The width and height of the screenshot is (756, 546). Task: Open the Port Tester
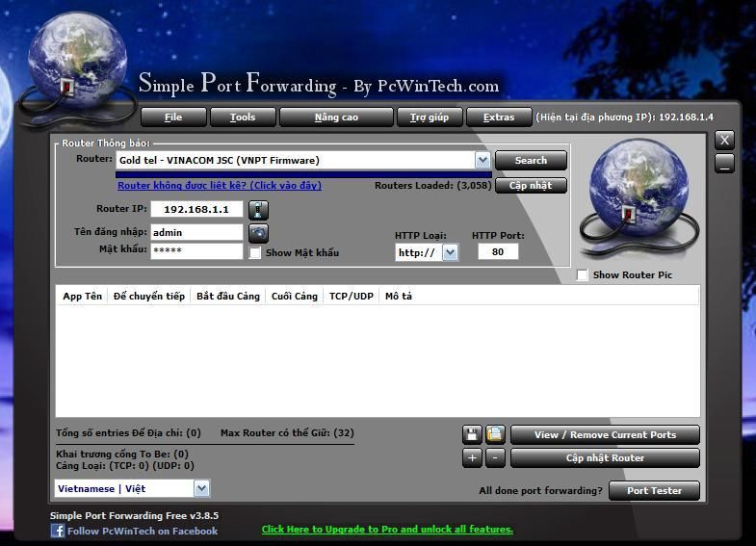pyautogui.click(x=654, y=490)
